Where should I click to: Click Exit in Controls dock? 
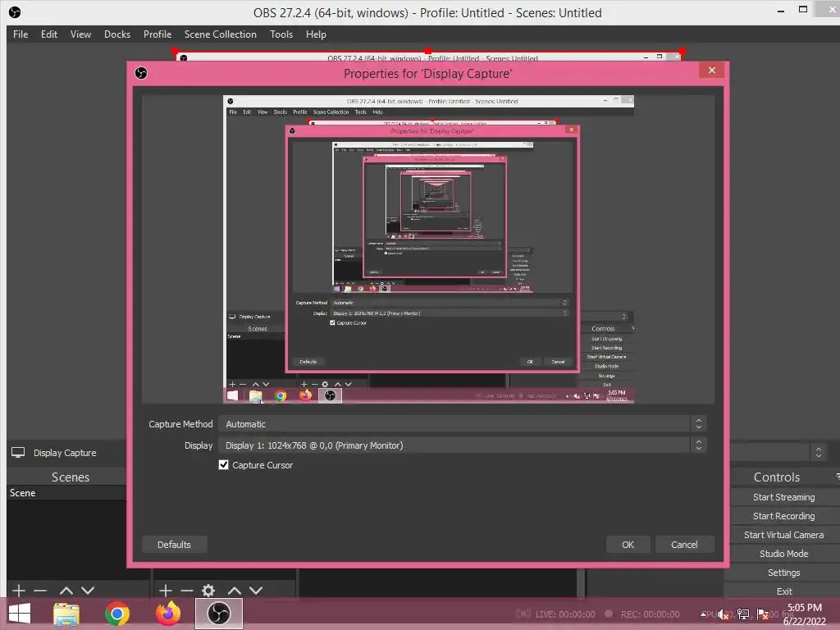coord(783,591)
